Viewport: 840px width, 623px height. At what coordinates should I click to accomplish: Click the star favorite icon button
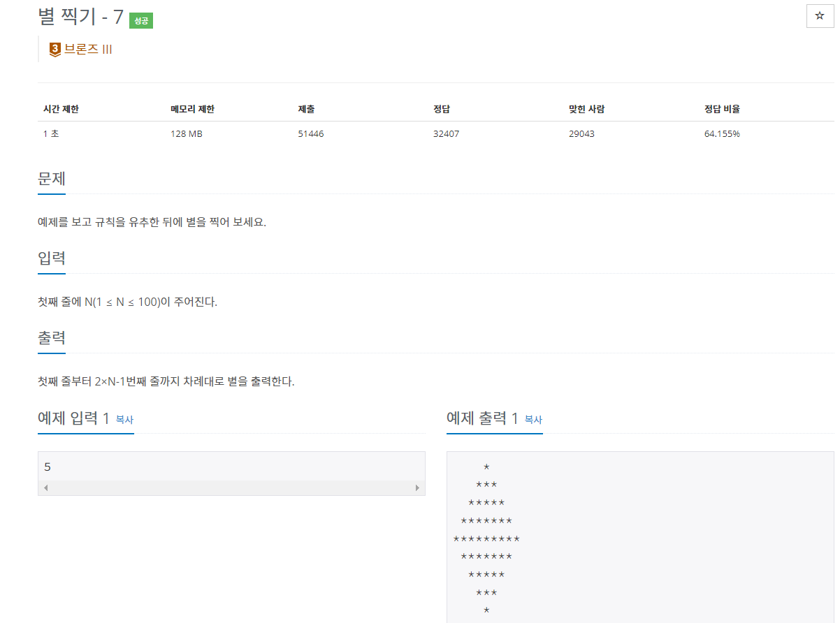820,15
